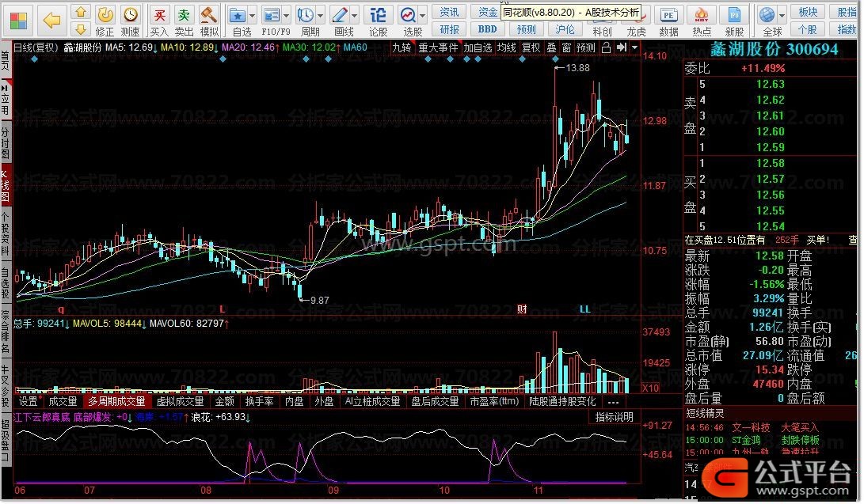Expand the 选股 dropdown arrow
This screenshot has width=864, height=504.
pos(423,15)
